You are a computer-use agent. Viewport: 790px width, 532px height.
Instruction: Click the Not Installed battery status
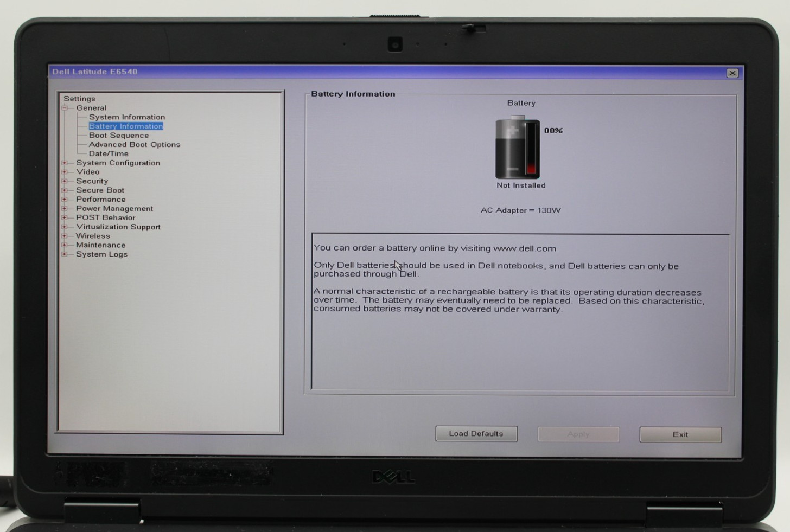[521, 185]
